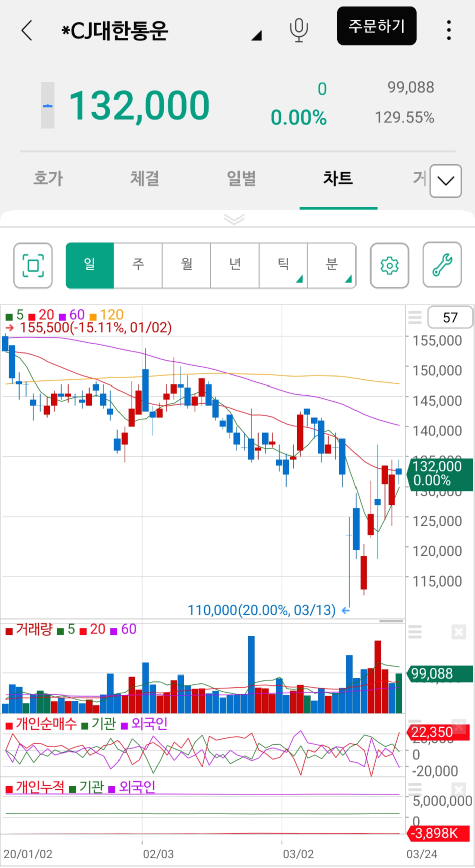This screenshot has width=475, height=868.
Task: Tap the 120-day moving average legend
Action: [106, 315]
